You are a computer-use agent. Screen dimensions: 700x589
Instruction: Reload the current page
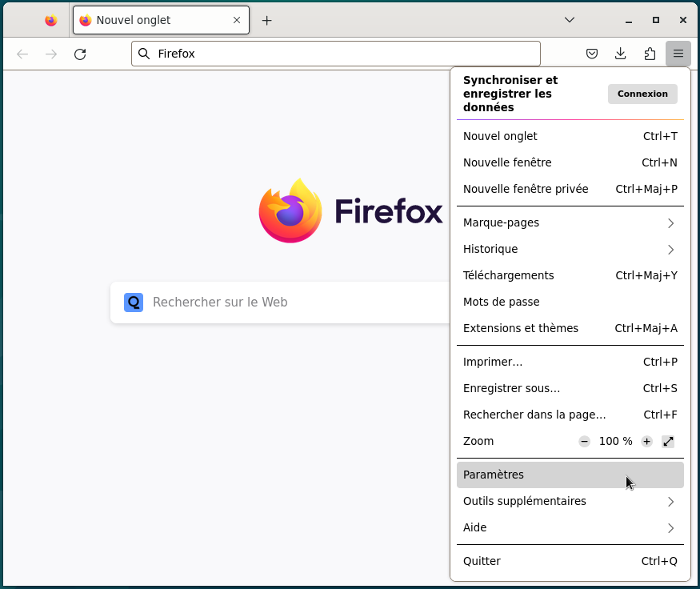click(80, 54)
